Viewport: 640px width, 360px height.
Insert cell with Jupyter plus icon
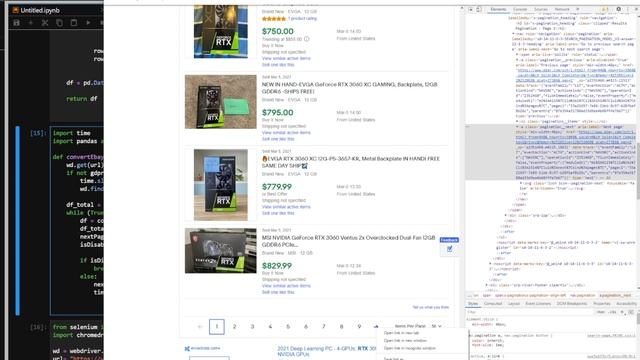click(x=31, y=23)
